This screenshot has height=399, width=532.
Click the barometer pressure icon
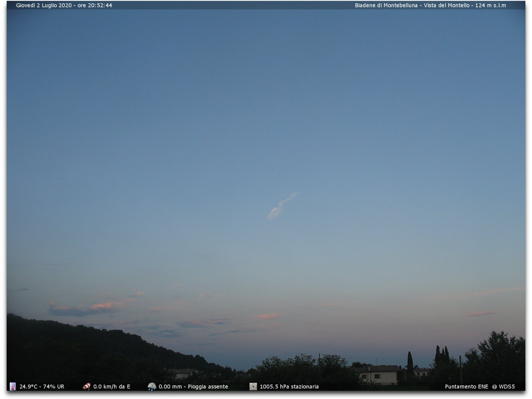click(x=253, y=386)
